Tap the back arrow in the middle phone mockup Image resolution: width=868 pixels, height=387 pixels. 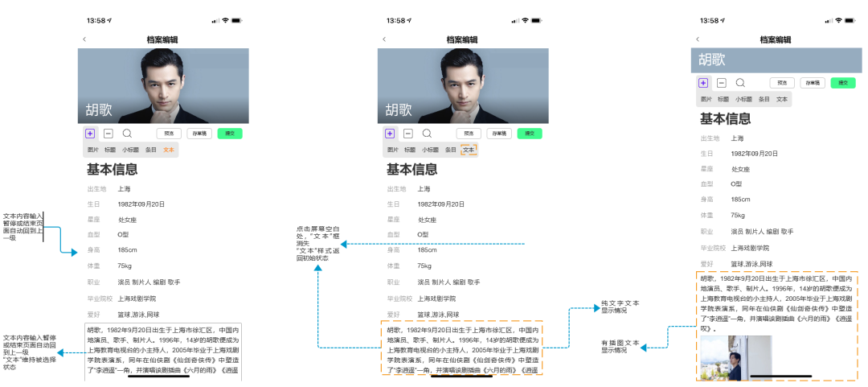pos(384,39)
